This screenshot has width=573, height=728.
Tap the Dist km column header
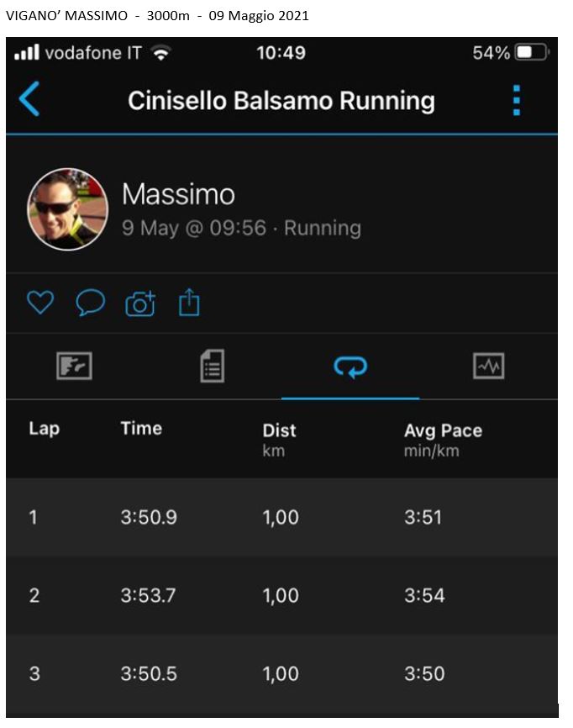pos(279,439)
